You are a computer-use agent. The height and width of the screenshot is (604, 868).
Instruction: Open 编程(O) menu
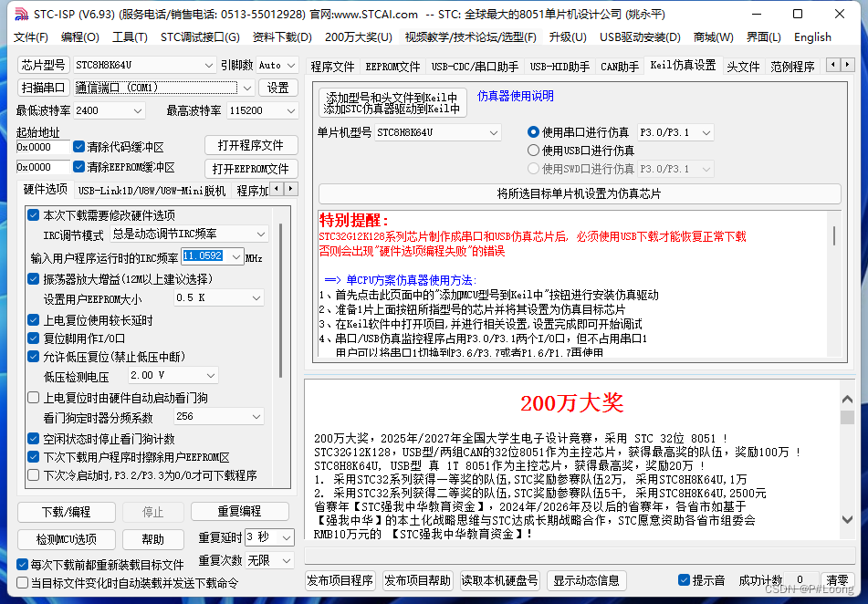[x=79, y=37]
